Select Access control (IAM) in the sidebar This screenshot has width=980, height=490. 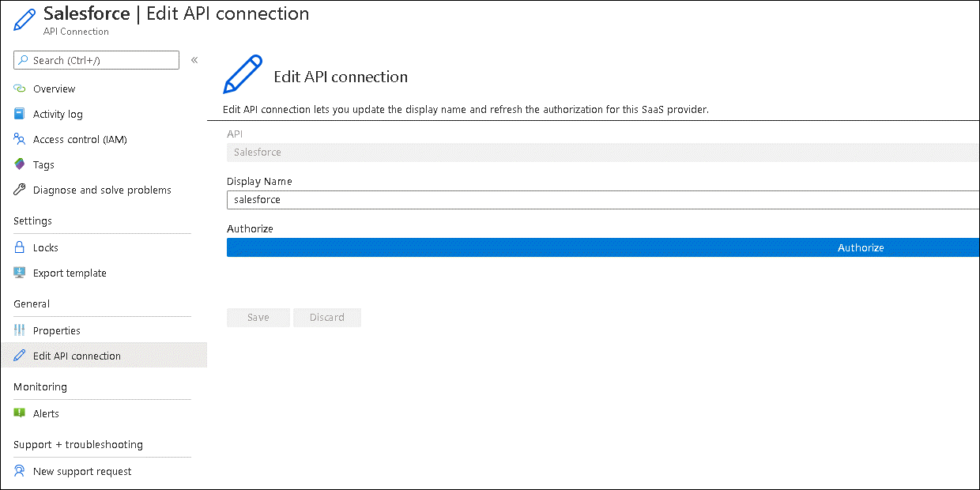[x=80, y=139]
